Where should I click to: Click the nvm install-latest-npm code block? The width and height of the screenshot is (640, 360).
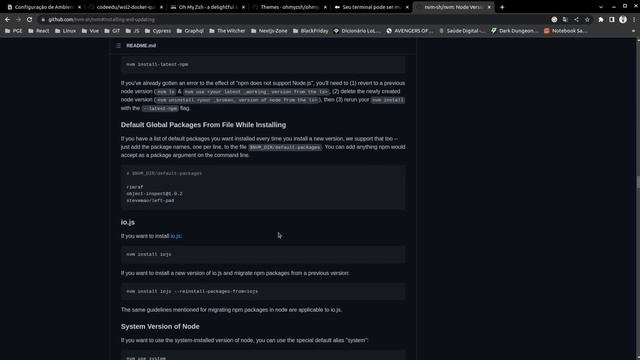(263, 64)
